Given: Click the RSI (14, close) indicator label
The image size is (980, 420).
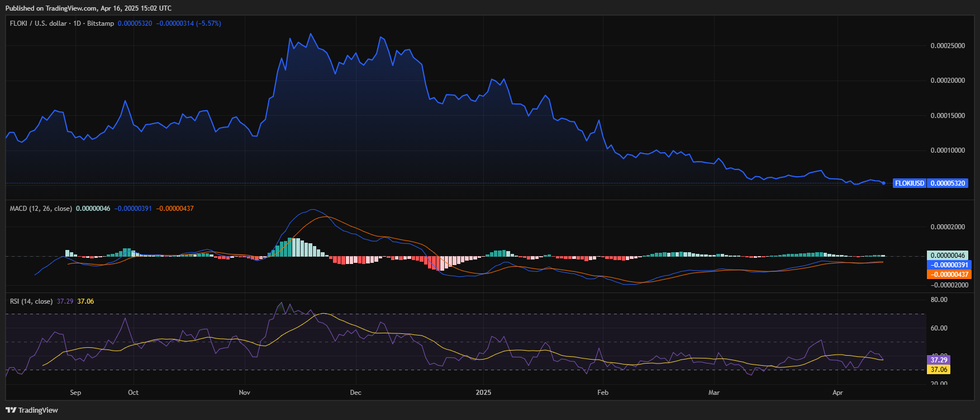Looking at the screenshot, I should (31, 301).
